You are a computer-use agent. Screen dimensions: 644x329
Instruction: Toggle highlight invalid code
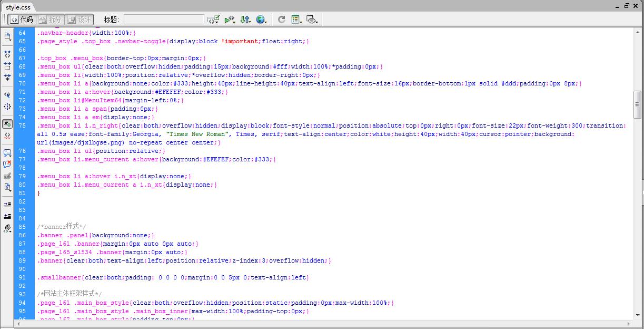(7, 136)
